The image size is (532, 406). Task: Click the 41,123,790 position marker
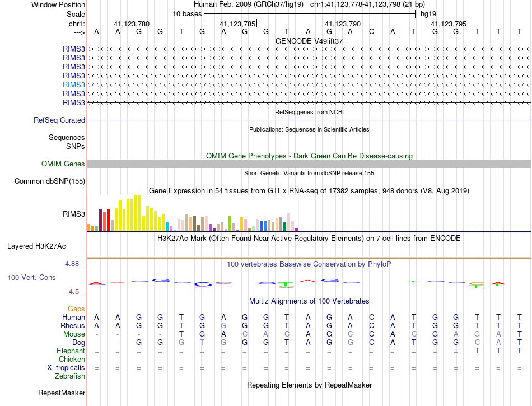click(343, 24)
